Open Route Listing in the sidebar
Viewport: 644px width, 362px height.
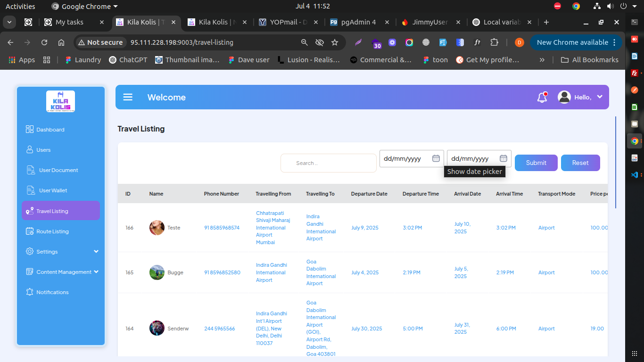[52, 231]
